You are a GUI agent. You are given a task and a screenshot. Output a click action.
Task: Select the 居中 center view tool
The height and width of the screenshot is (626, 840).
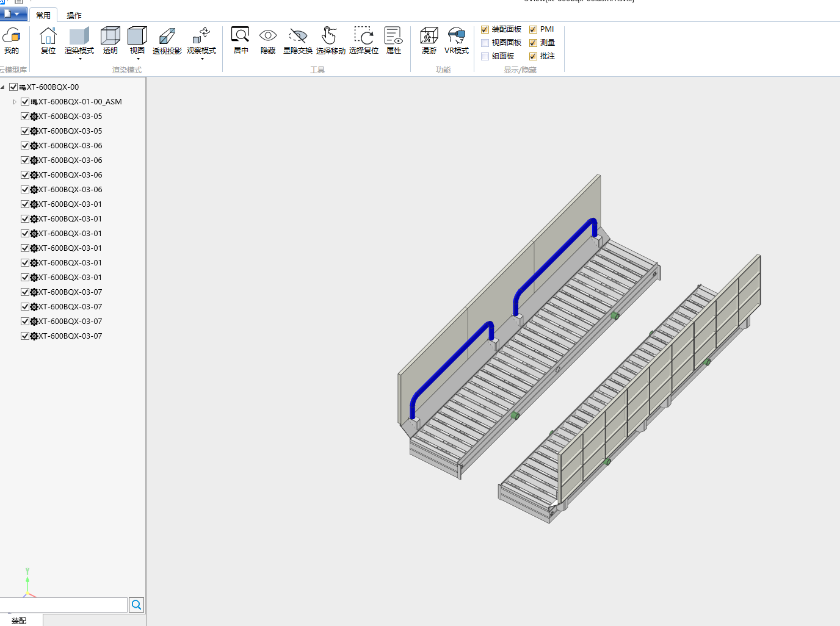click(241, 35)
